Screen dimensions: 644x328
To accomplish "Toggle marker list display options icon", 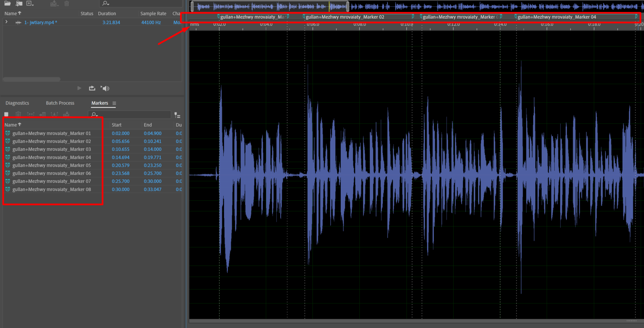I will (177, 115).
